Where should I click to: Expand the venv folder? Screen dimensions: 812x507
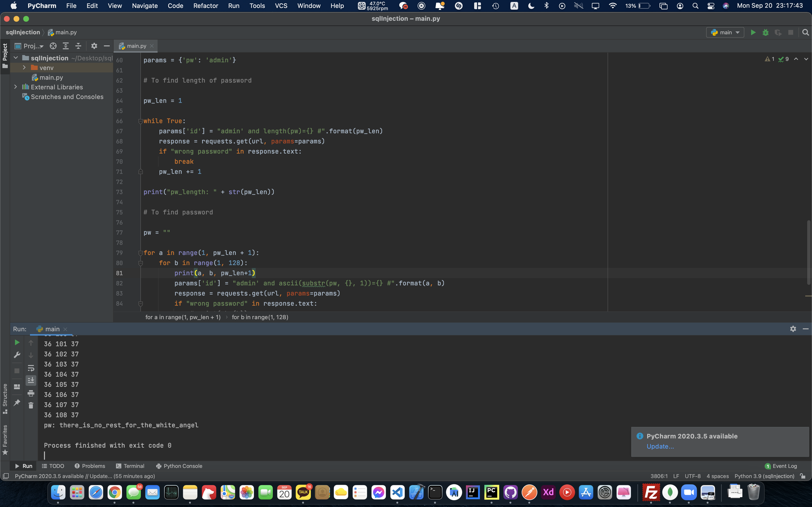click(x=24, y=68)
